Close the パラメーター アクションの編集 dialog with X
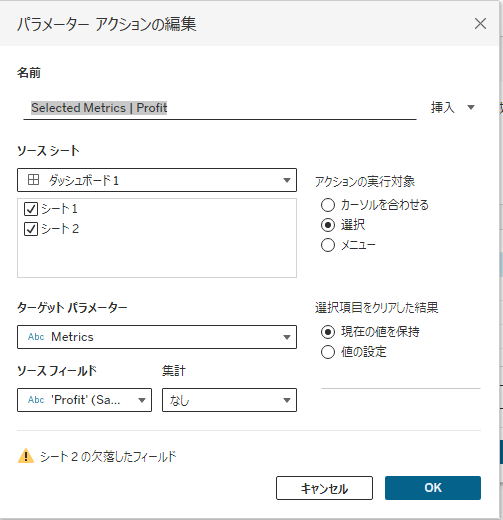503x520 pixels. (480, 24)
